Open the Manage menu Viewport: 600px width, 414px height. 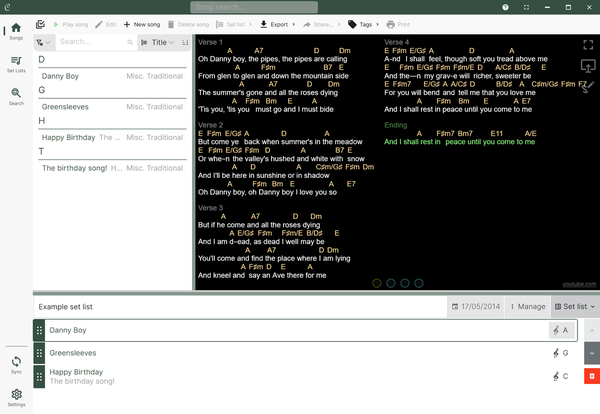pyautogui.click(x=528, y=306)
